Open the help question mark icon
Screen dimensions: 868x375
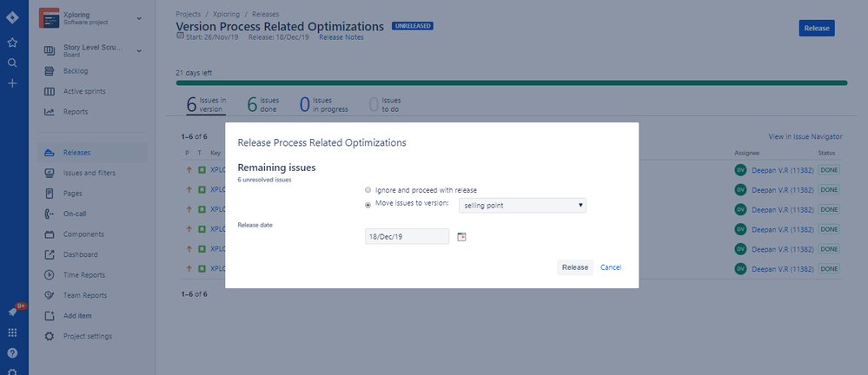[12, 353]
